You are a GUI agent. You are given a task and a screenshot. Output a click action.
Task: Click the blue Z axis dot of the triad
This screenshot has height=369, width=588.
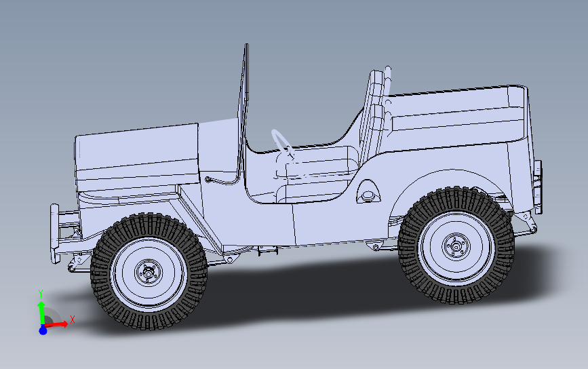point(43,330)
